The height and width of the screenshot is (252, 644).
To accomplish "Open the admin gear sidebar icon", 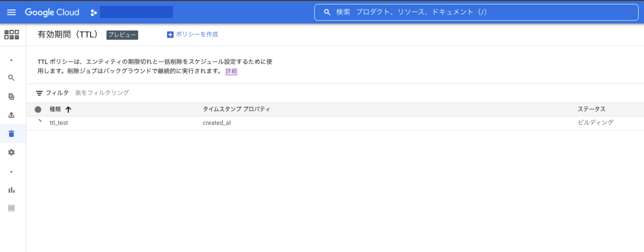I will (x=11, y=152).
